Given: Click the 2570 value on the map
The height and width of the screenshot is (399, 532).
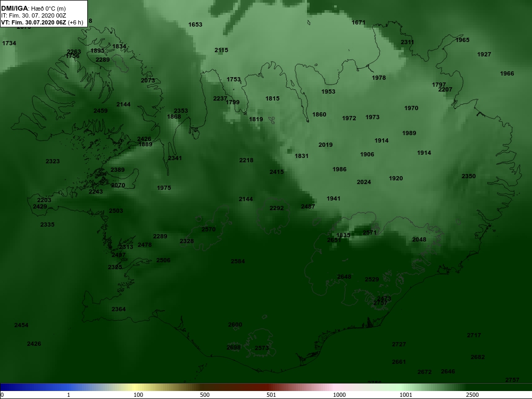Looking at the screenshot, I should (209, 229).
